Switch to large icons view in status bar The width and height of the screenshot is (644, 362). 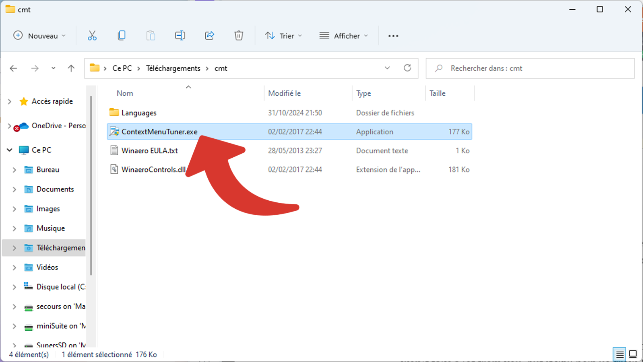pos(633,354)
